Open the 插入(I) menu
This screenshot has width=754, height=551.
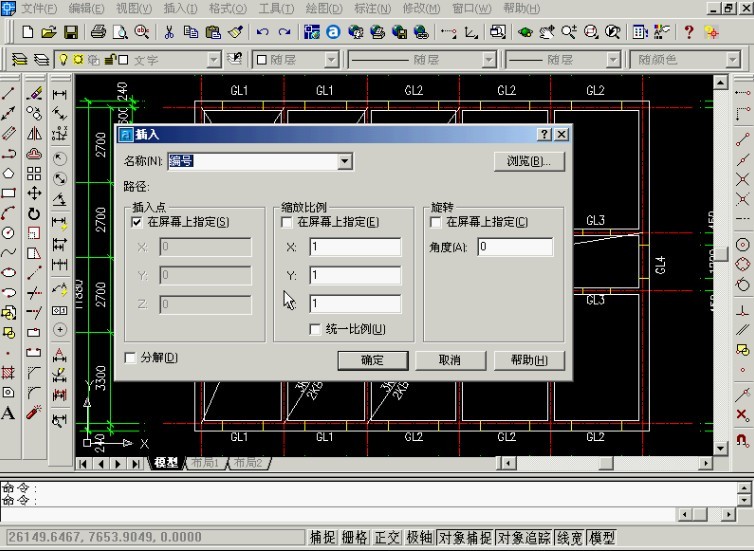tap(180, 8)
